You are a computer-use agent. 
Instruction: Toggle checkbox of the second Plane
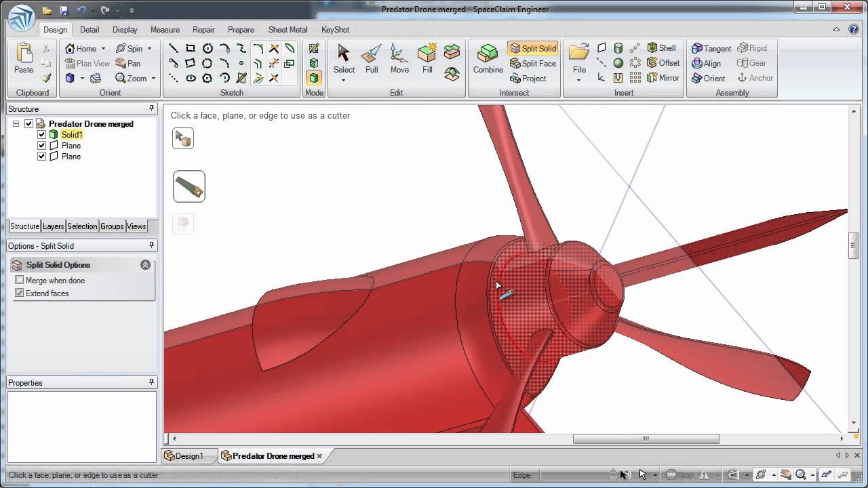pyautogui.click(x=42, y=156)
